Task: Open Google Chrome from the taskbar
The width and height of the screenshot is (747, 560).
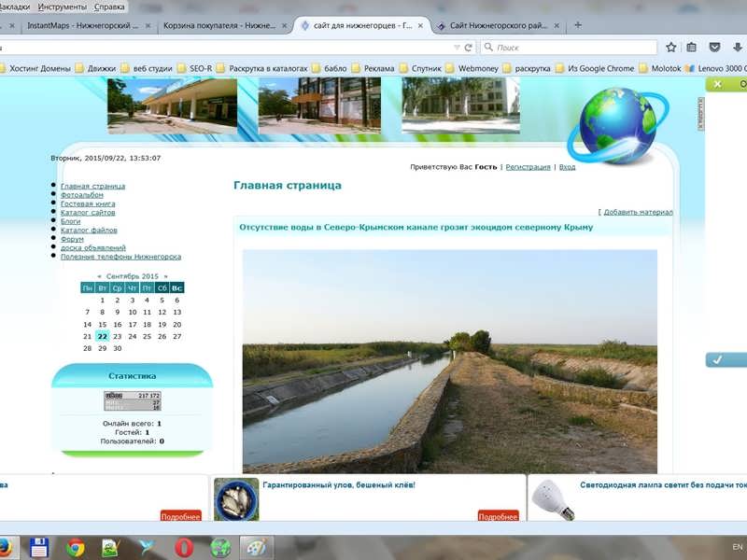Action: [76, 547]
